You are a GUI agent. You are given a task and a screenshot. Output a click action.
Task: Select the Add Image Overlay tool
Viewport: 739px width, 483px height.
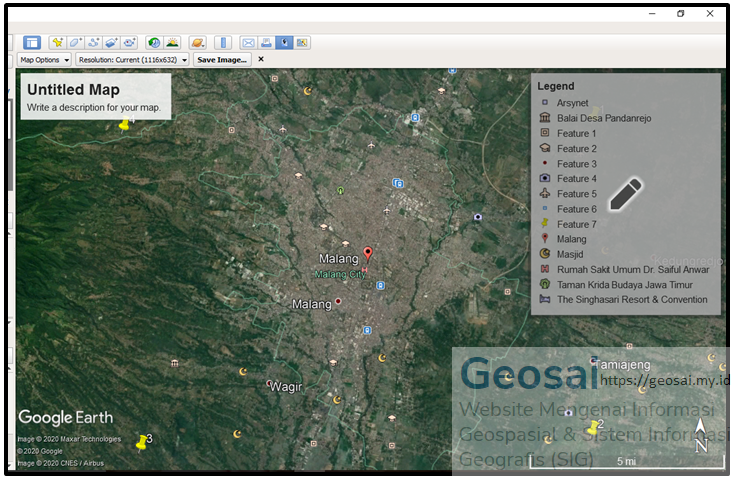[x=111, y=43]
